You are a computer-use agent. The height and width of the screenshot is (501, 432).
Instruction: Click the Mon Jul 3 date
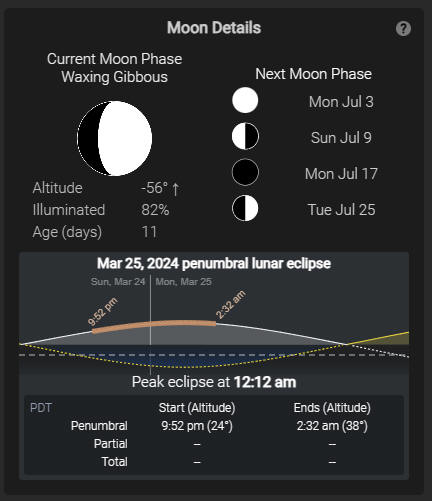341,102
